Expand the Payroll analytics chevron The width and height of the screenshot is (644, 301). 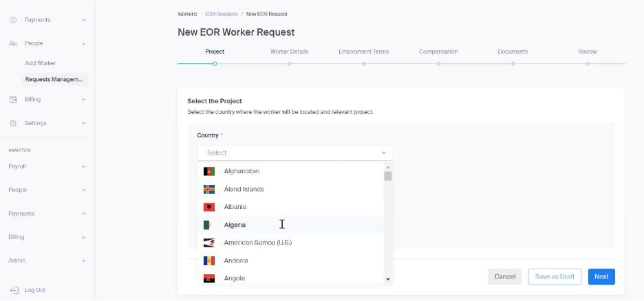click(83, 166)
